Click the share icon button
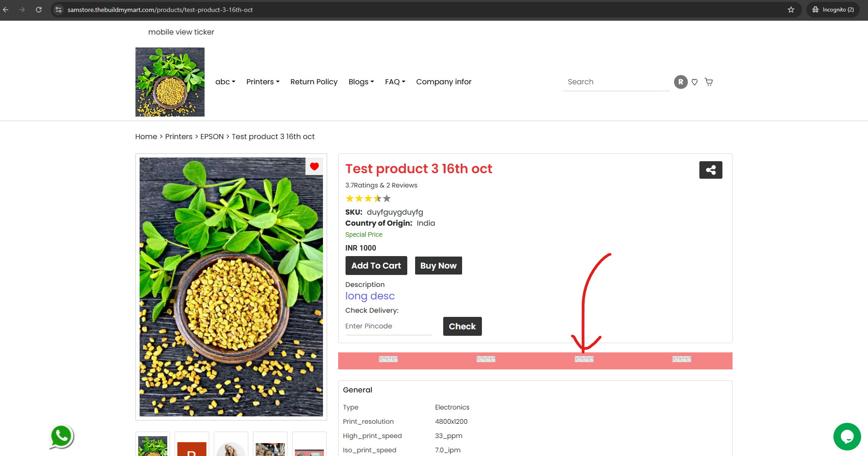868x456 pixels. [x=710, y=170]
